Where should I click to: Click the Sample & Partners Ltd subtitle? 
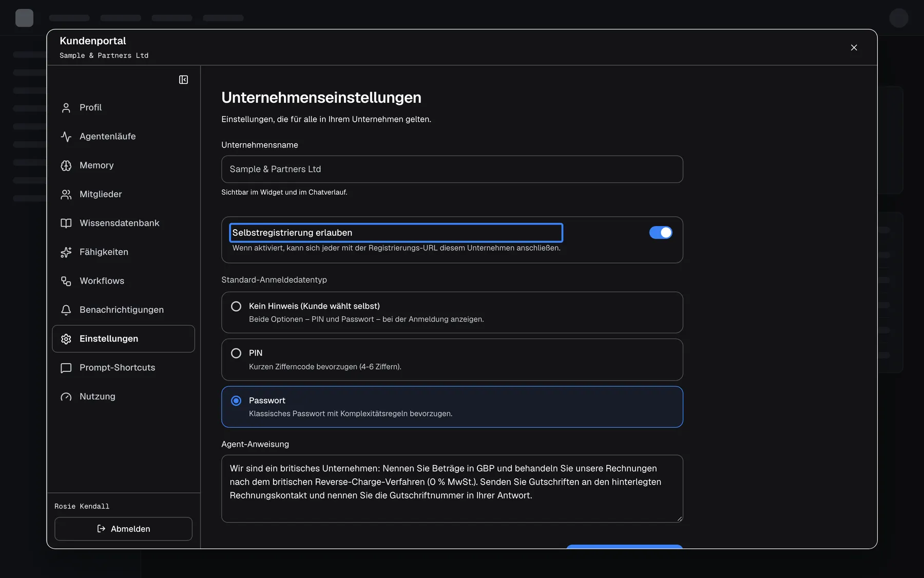click(x=104, y=55)
